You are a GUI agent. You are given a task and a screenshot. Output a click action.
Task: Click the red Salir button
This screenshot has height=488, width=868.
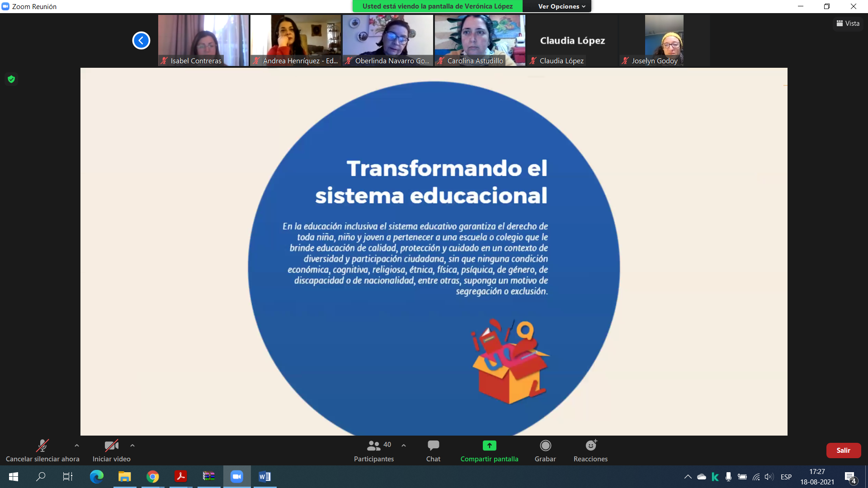click(x=843, y=450)
